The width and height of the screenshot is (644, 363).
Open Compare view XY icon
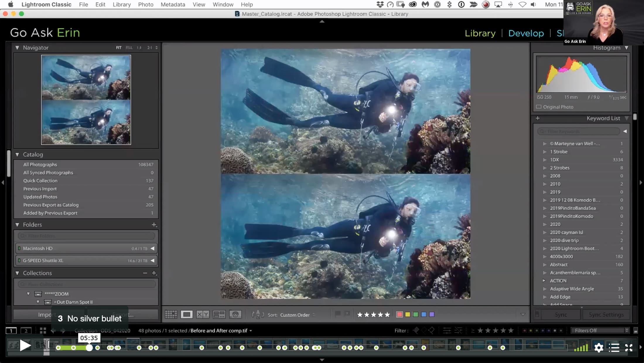tap(203, 315)
